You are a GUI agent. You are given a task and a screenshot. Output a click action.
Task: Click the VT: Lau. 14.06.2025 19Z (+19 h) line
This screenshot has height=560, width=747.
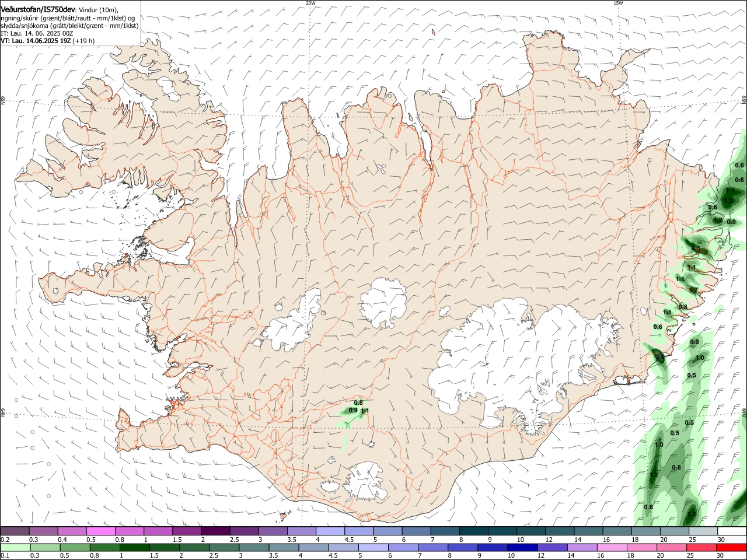click(x=47, y=41)
